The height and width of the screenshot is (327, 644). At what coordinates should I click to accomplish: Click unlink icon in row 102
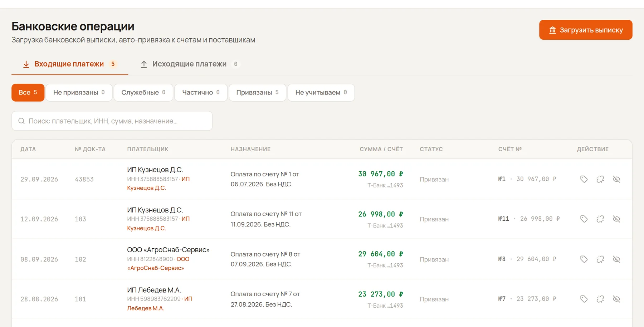point(600,259)
